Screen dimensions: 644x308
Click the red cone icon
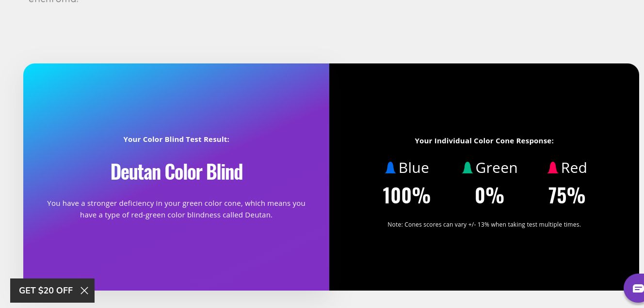click(552, 168)
